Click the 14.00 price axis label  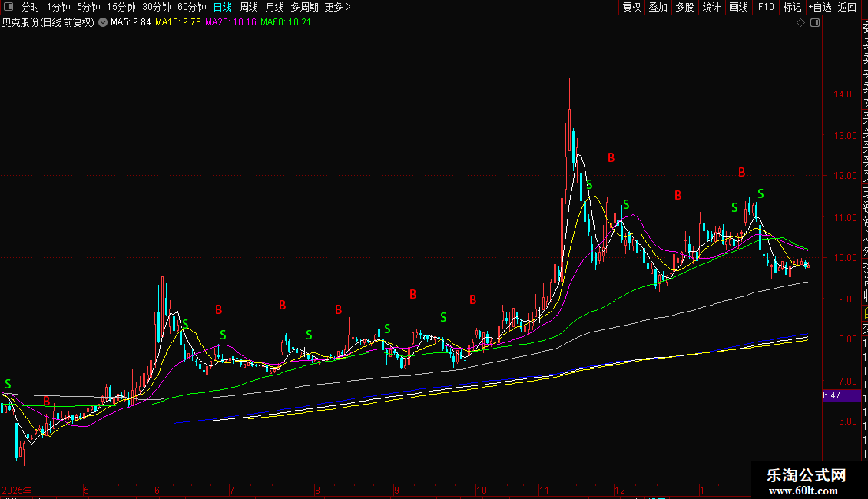(x=845, y=94)
